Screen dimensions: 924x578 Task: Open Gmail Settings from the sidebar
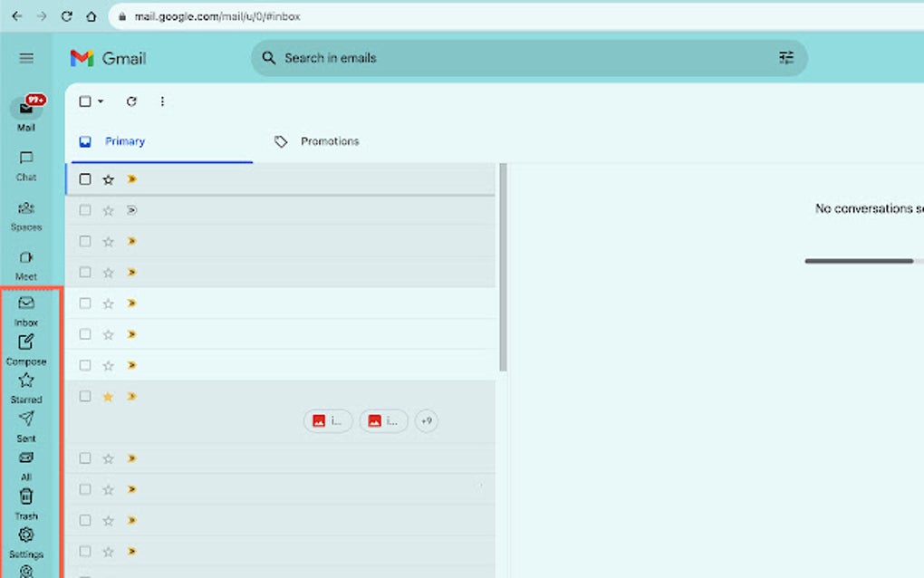26,535
